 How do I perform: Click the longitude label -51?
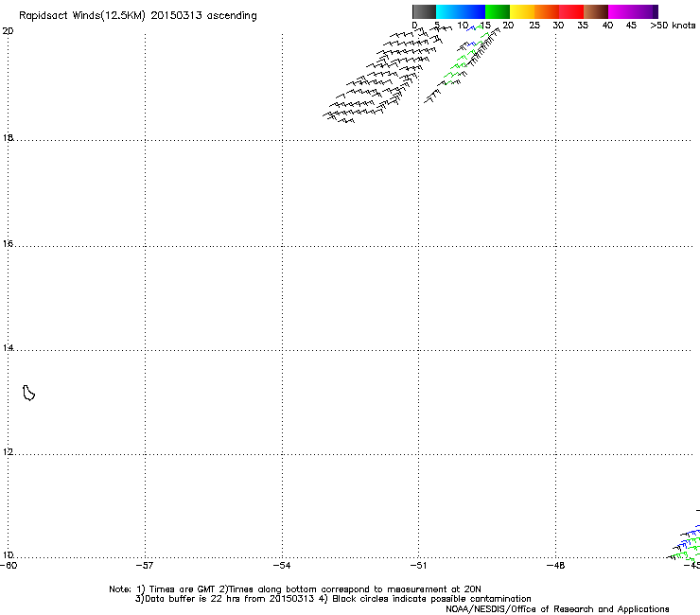(x=418, y=566)
